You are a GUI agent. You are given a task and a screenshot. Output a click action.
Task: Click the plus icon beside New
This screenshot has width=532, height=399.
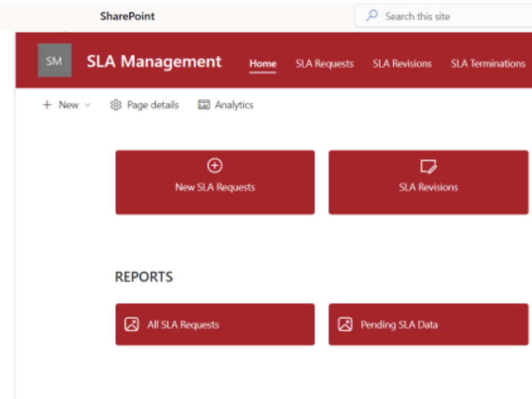(47, 105)
